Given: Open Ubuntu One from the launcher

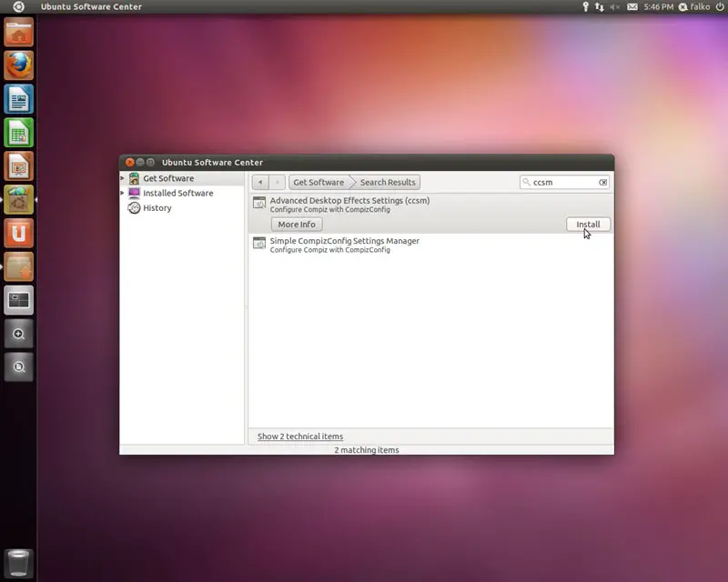Looking at the screenshot, I should click(x=18, y=233).
